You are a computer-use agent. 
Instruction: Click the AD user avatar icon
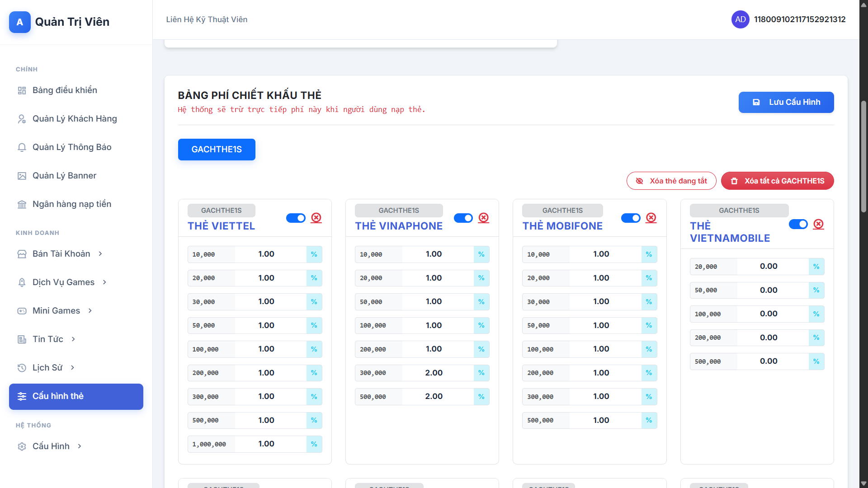point(740,19)
